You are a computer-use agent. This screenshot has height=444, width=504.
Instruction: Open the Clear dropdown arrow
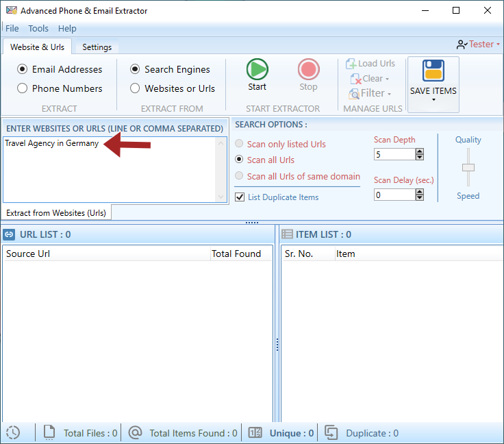(388, 79)
